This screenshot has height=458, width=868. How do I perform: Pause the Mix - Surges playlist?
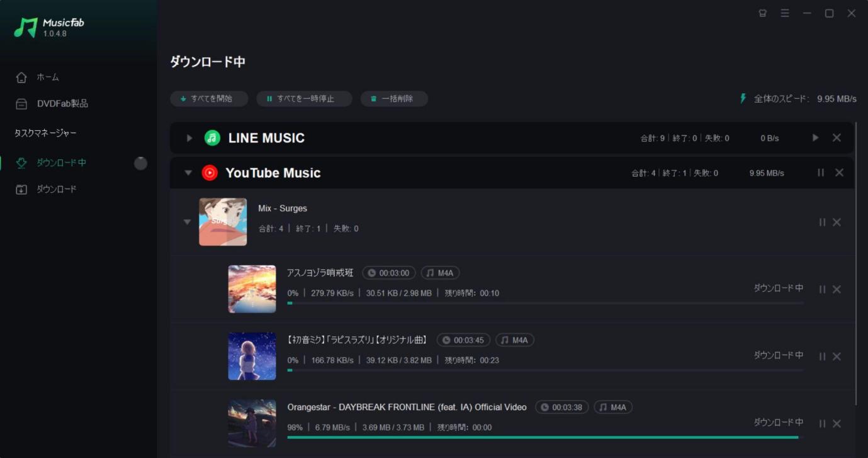(822, 222)
